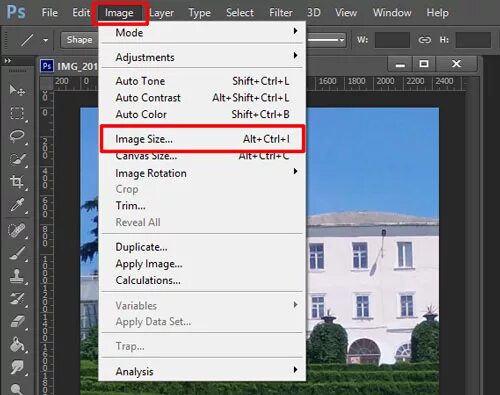The width and height of the screenshot is (500, 395).
Task: Expand the Adjustments submenu
Action: (202, 57)
